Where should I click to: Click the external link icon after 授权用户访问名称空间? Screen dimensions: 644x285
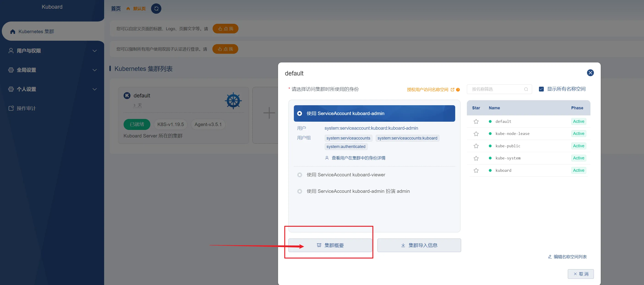(x=452, y=89)
